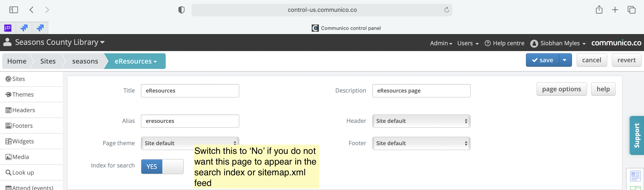
Task: Click the address bar URL field
Action: [x=322, y=10]
